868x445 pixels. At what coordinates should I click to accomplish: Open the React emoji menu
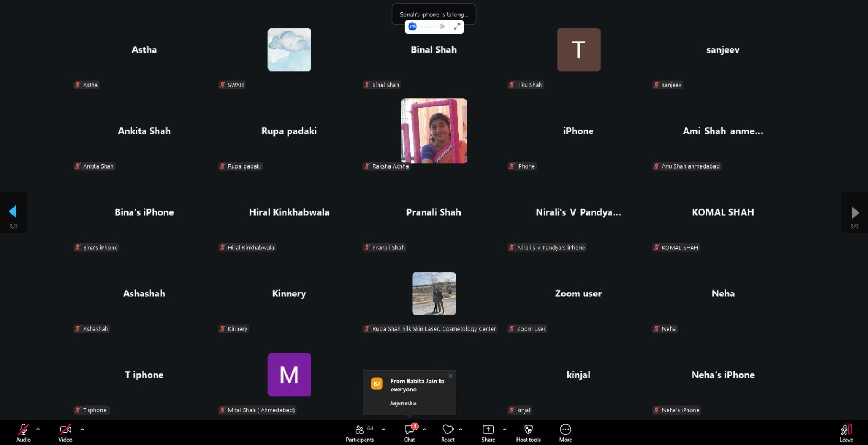pyautogui.click(x=448, y=432)
